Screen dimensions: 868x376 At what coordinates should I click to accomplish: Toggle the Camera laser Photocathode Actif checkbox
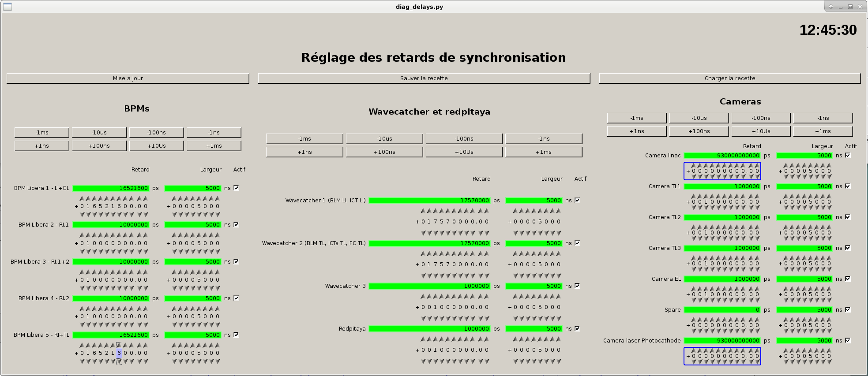848,340
